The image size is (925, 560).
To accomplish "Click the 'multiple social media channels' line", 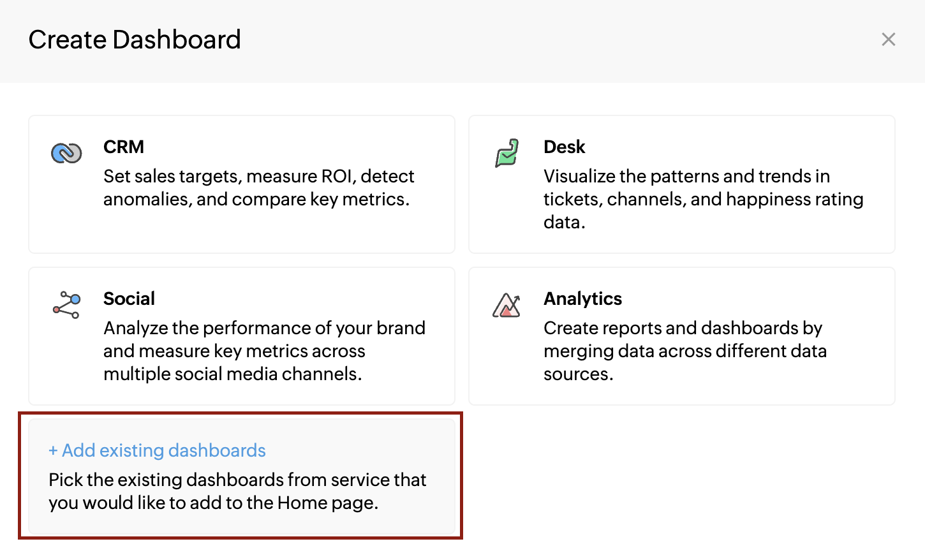I will coord(233,374).
